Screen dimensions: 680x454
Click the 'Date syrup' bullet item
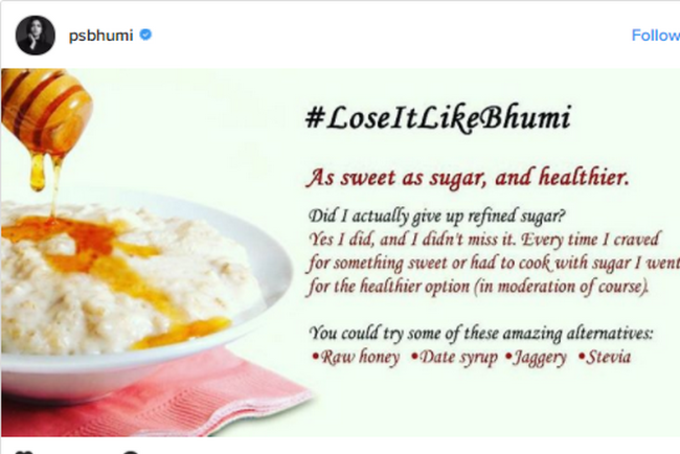point(454,357)
